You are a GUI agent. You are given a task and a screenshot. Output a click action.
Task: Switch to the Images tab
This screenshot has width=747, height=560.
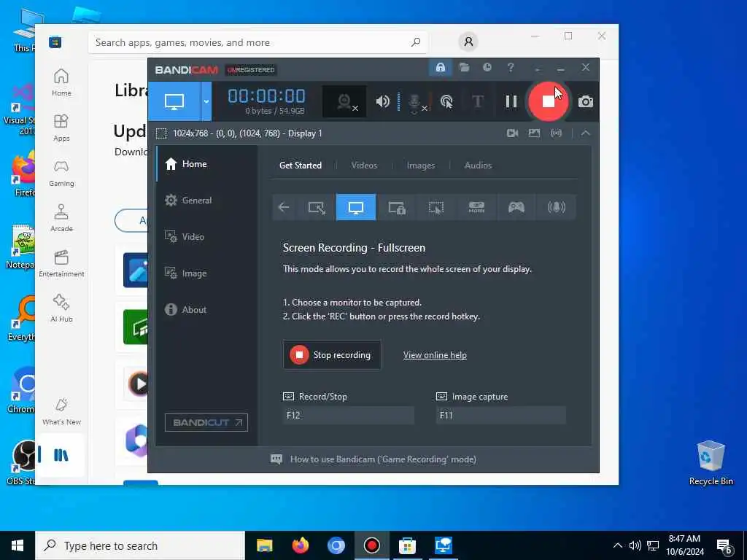click(421, 166)
